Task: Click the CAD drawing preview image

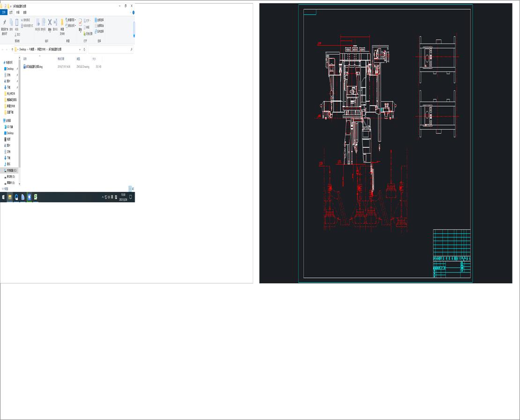Action: click(386, 143)
